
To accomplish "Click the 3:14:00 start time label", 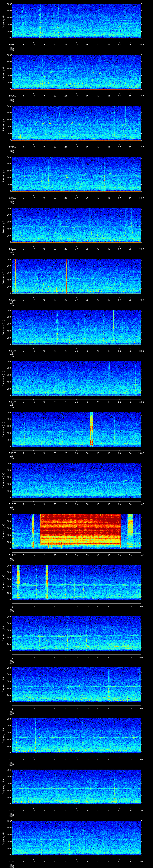I will [12, 708].
